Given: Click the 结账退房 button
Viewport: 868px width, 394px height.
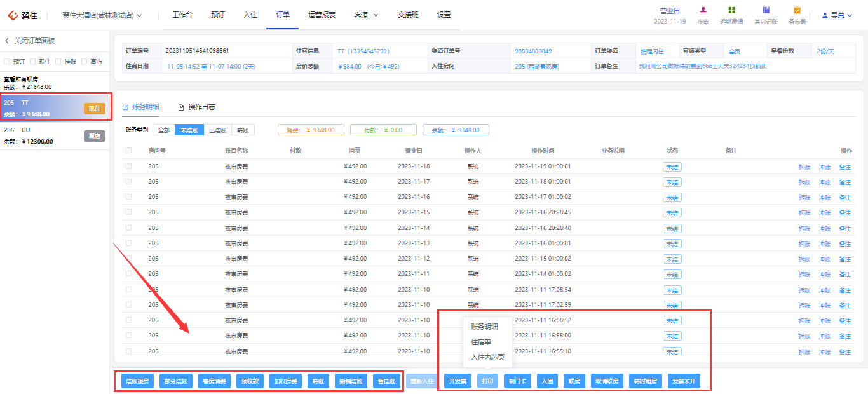Looking at the screenshot, I should (x=137, y=381).
